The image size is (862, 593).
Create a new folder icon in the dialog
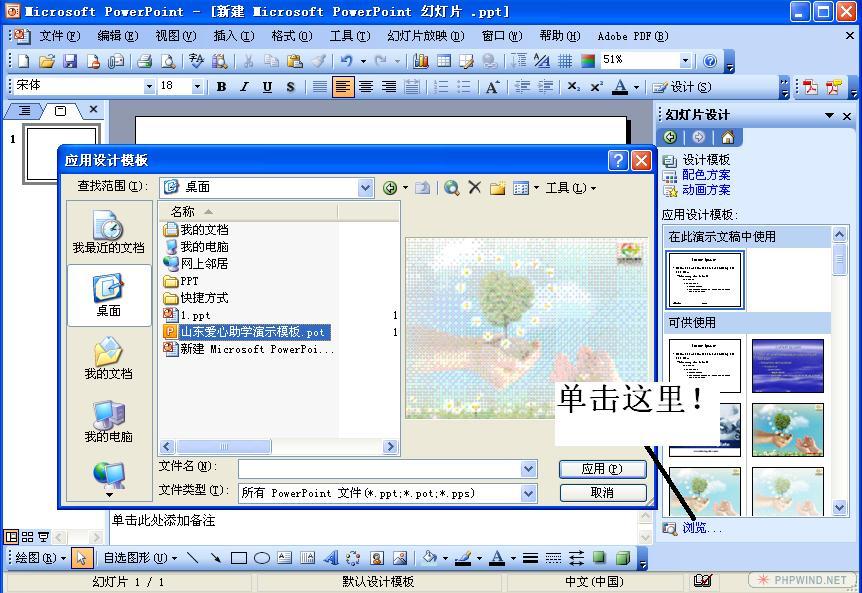498,188
